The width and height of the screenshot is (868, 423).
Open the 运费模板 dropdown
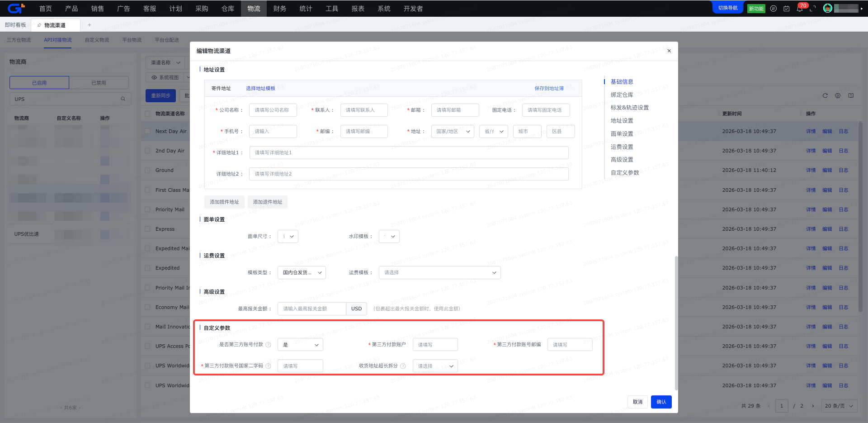click(440, 272)
